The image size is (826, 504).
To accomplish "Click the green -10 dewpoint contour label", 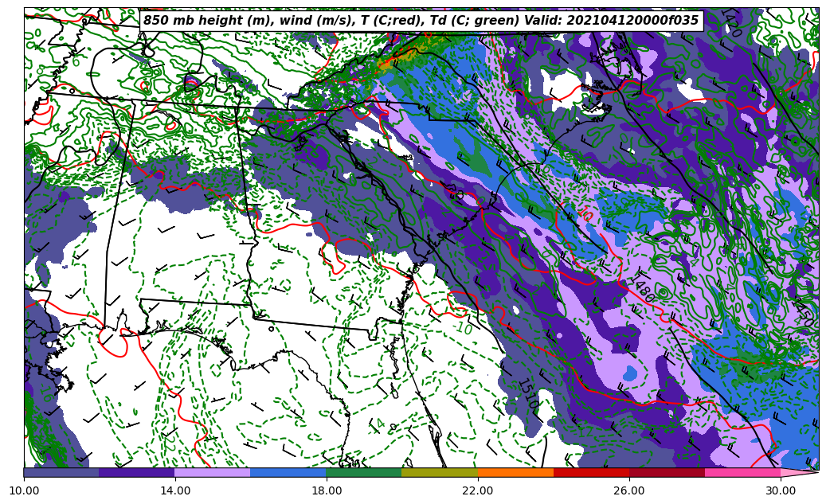I will (462, 327).
